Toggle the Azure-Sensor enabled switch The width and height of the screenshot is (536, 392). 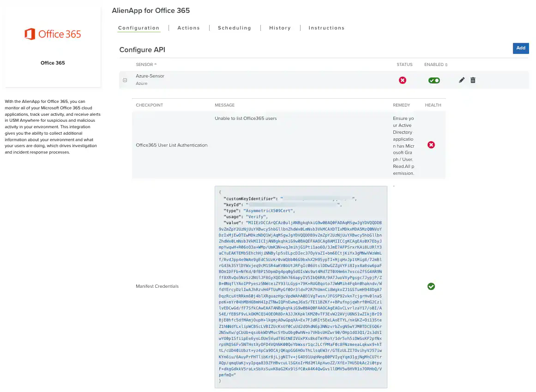pyautogui.click(x=434, y=81)
